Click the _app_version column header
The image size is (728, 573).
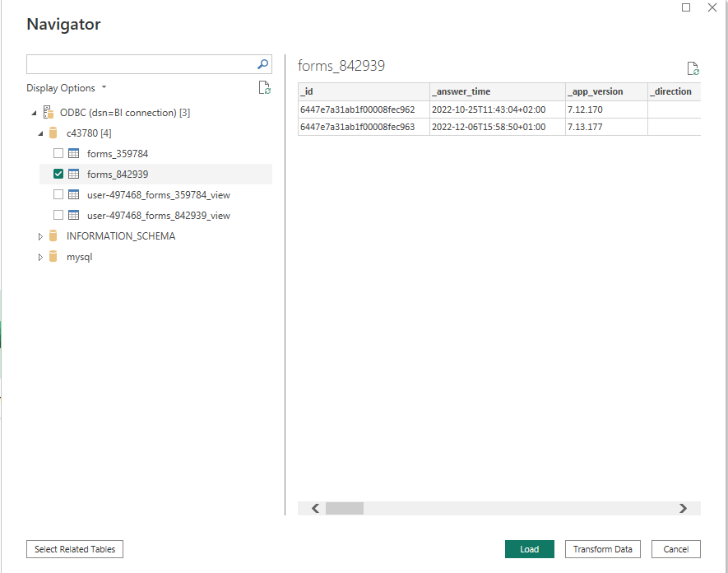point(606,91)
